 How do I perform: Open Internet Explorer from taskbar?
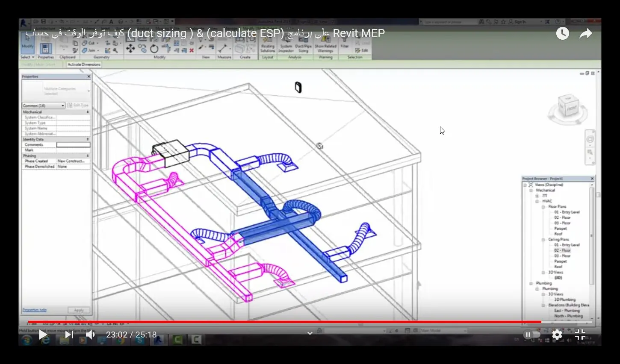[45, 340]
